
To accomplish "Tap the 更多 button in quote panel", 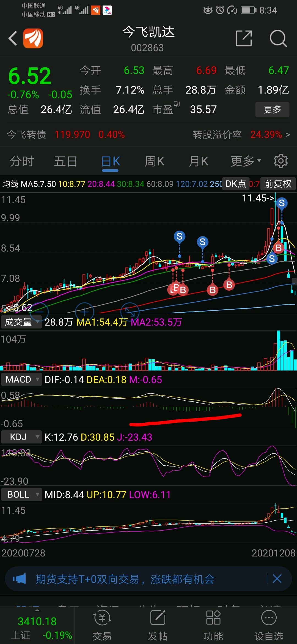I will point(272,110).
